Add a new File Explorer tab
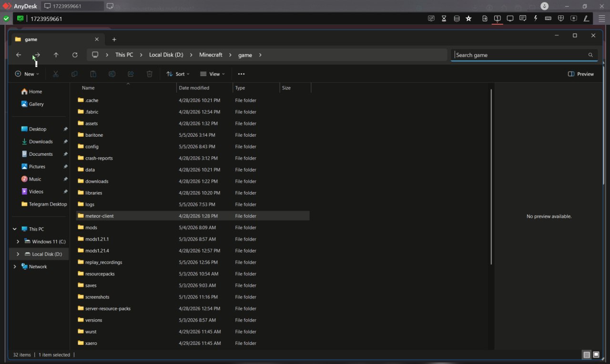This screenshot has height=364, width=610. (x=114, y=40)
